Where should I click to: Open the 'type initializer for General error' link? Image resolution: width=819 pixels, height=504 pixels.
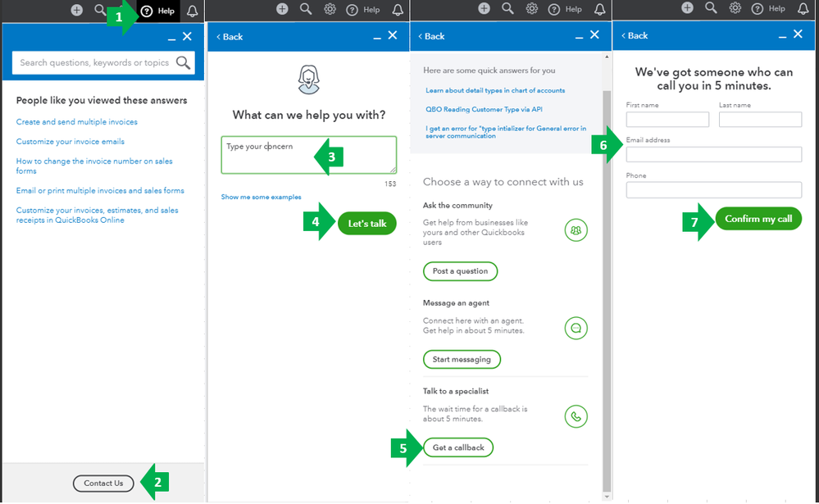tap(506, 132)
